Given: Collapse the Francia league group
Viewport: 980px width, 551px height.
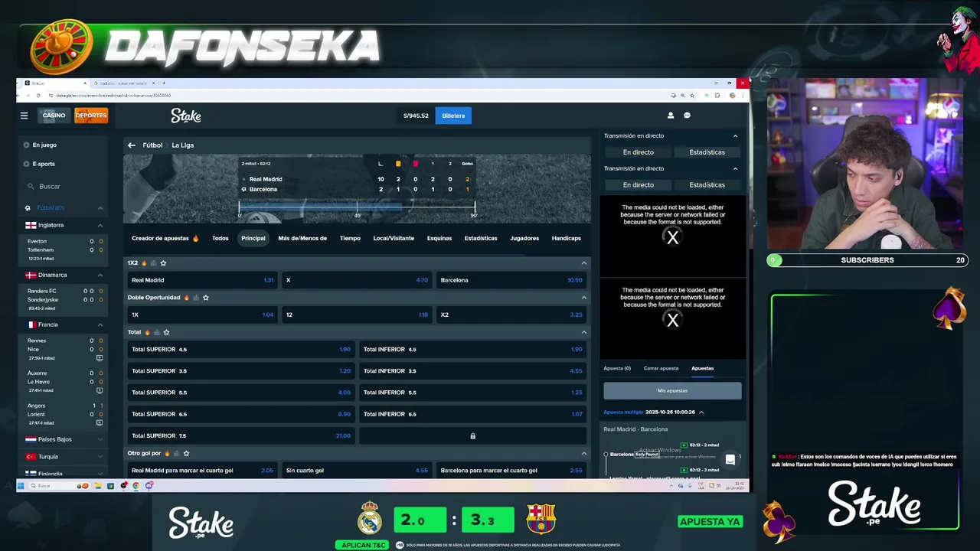Looking at the screenshot, I should pyautogui.click(x=100, y=324).
